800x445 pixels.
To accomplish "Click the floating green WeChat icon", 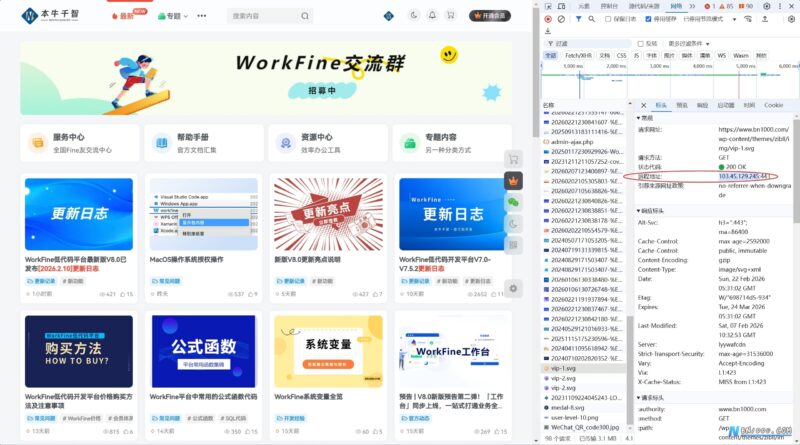I will point(513,203).
